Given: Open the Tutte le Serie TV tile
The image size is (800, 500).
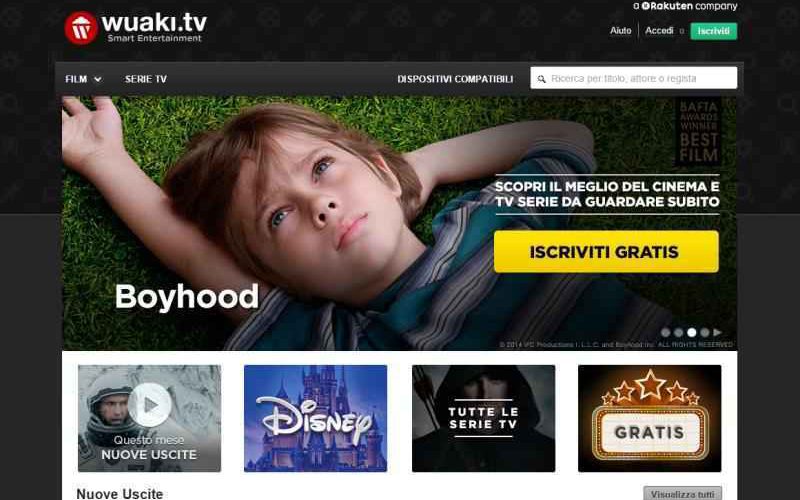Looking at the screenshot, I should click(483, 418).
